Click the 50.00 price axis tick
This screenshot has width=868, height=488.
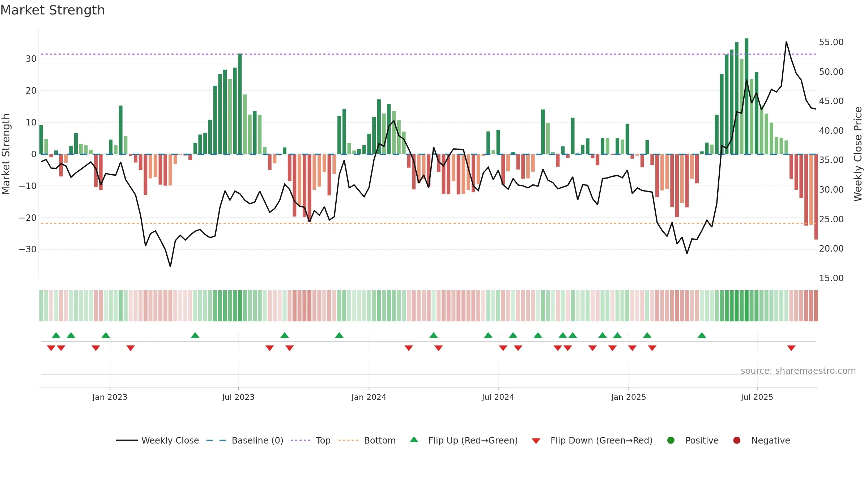pos(831,72)
